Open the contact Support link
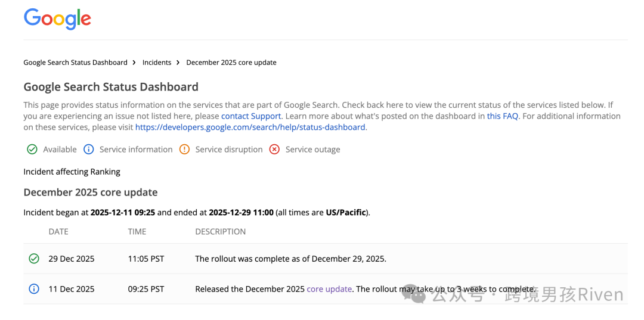 (251, 116)
